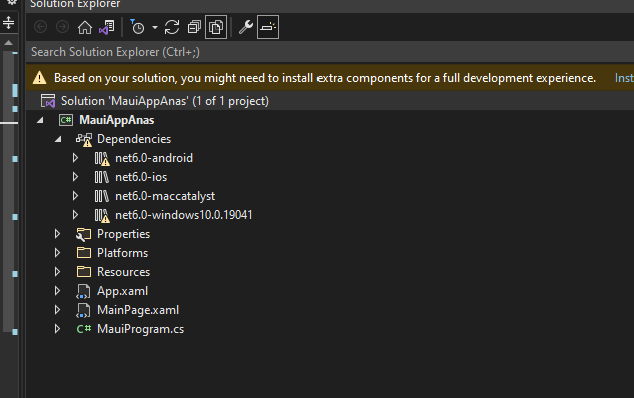Click the split-window icon on the editor scrollbar
Screen dimensions: 634x398
click(x=8, y=22)
